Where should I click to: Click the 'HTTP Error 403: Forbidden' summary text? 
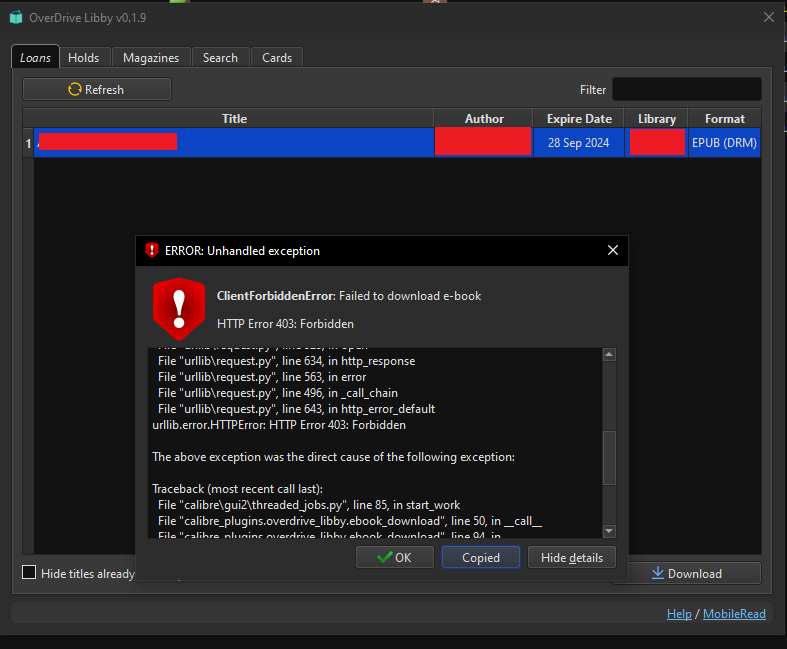[285, 324]
